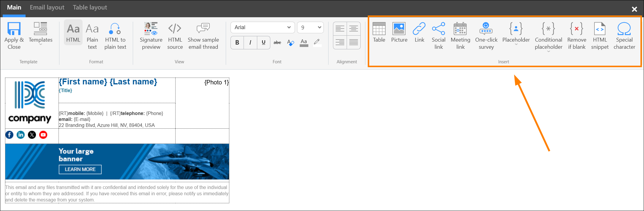Open the Templates gallery
This screenshot has height=211, width=644.
pos(41,34)
